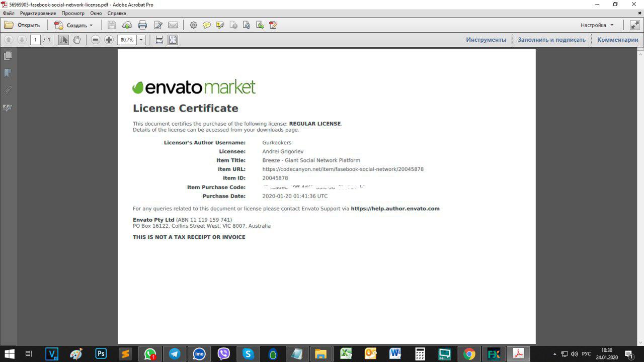Click the License Certificate heading

click(186, 109)
